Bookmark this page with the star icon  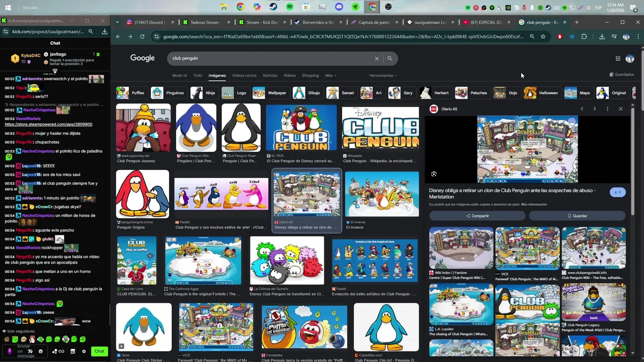point(543,37)
